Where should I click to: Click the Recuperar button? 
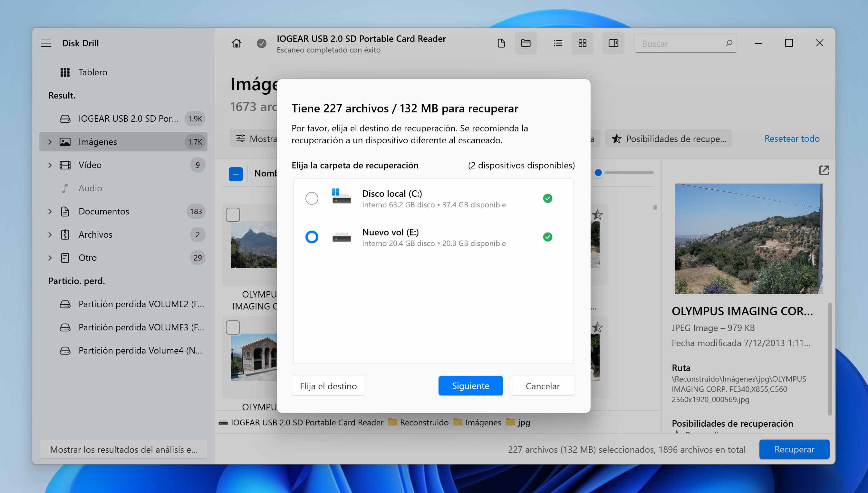(x=794, y=449)
